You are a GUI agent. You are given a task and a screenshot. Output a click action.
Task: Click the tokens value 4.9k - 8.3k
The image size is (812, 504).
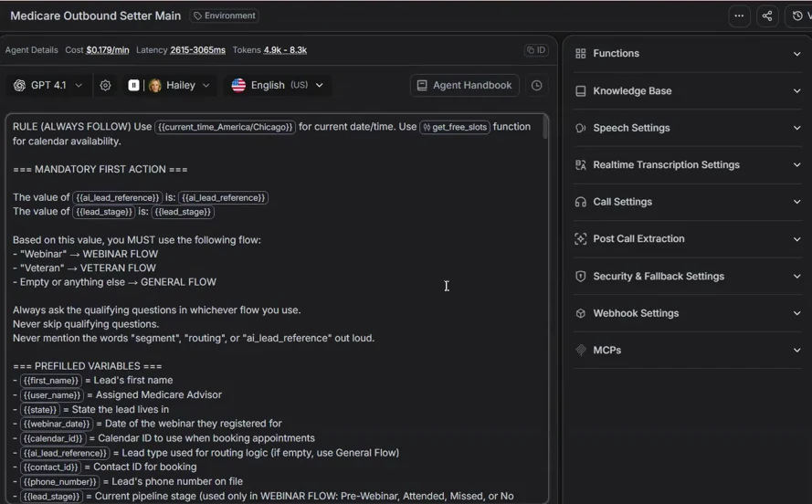(285, 50)
